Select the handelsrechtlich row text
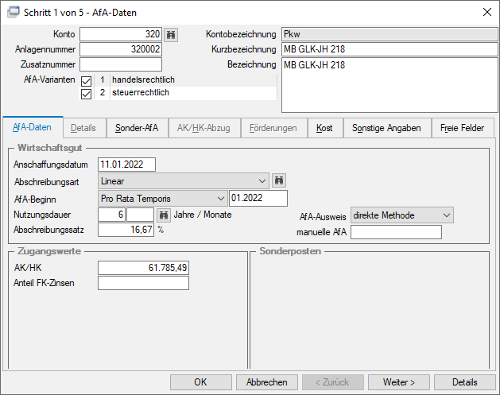This screenshot has height=395, width=500. pos(143,80)
